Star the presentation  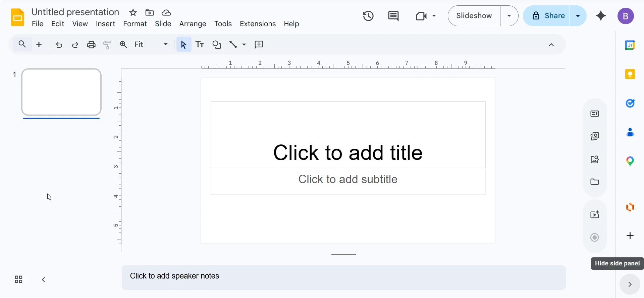pos(133,13)
